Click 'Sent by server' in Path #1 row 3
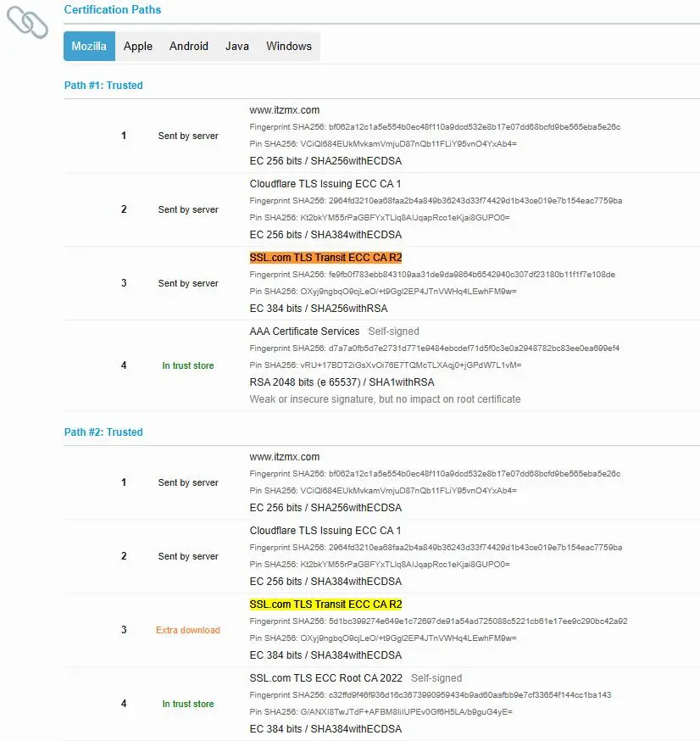 point(188,283)
